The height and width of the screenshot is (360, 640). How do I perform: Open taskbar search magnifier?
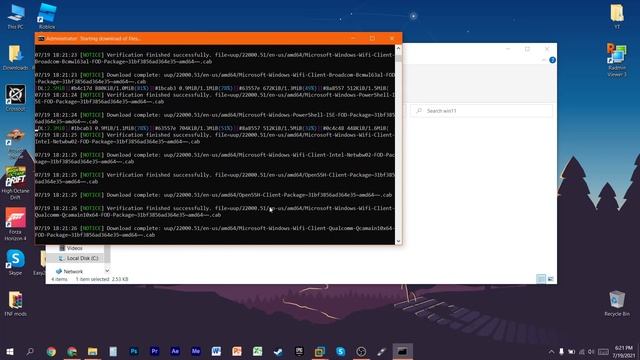coord(30,351)
